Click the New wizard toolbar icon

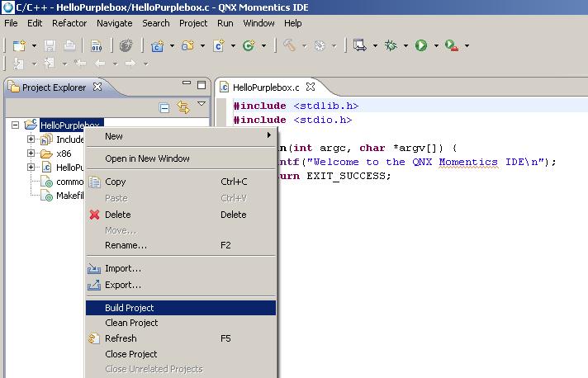pos(19,45)
